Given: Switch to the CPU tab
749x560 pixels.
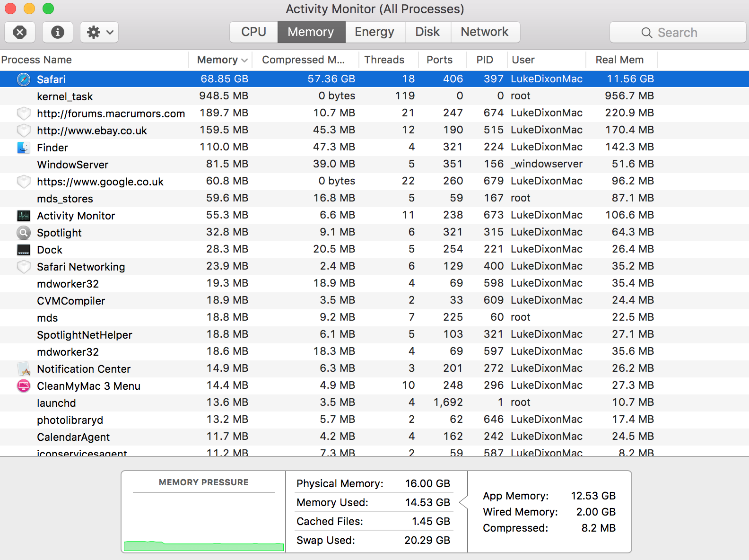Looking at the screenshot, I should pos(254,32).
